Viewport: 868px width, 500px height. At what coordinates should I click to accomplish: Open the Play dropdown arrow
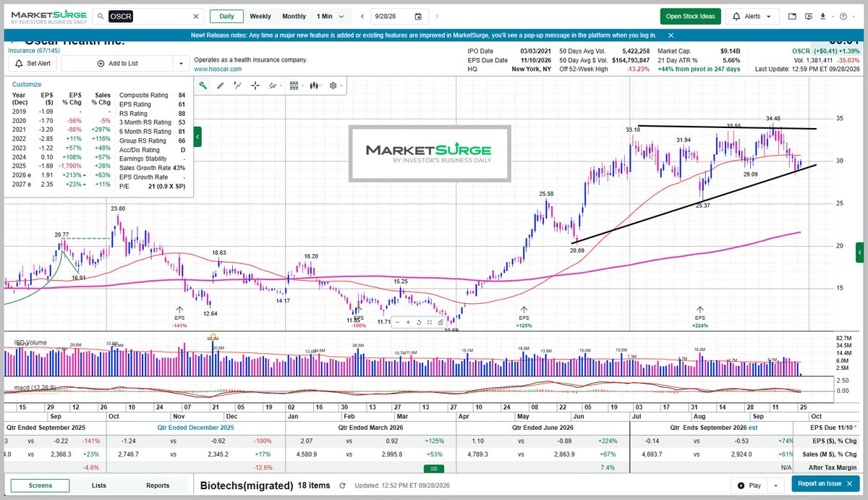[778, 485]
